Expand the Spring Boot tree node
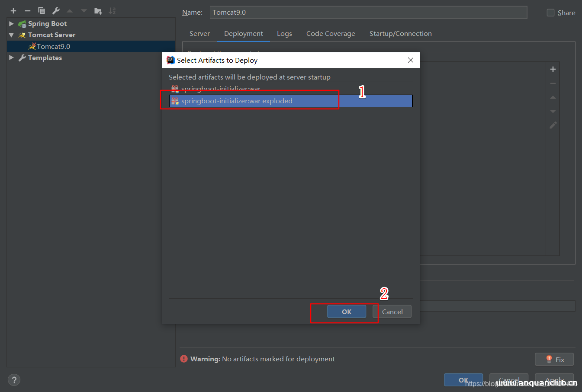582x392 pixels. click(11, 24)
